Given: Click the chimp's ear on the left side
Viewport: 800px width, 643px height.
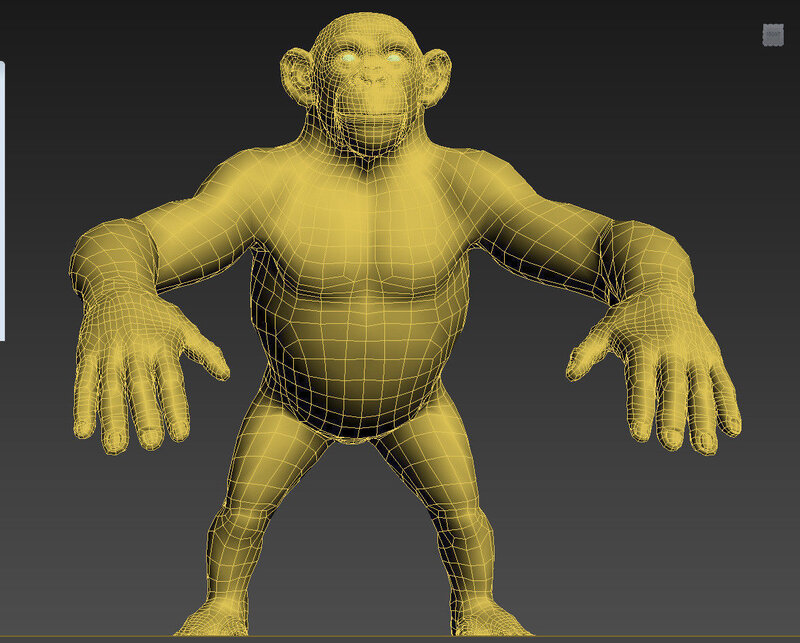Looking at the screenshot, I should [298, 72].
